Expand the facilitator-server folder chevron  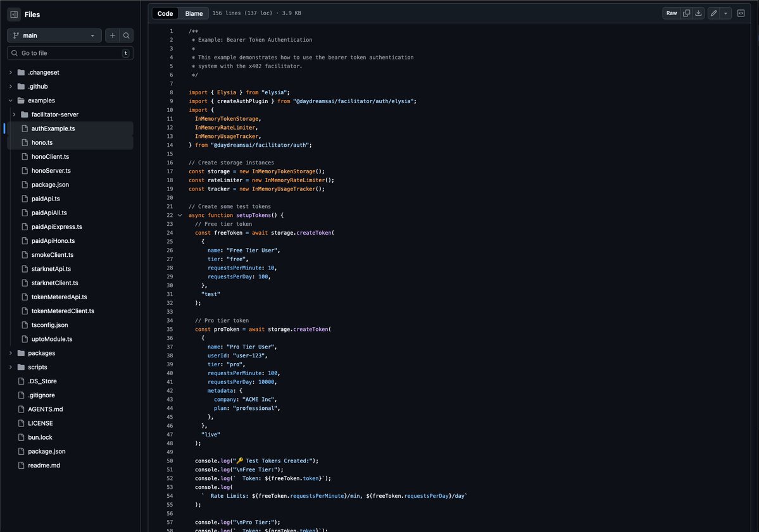click(14, 114)
